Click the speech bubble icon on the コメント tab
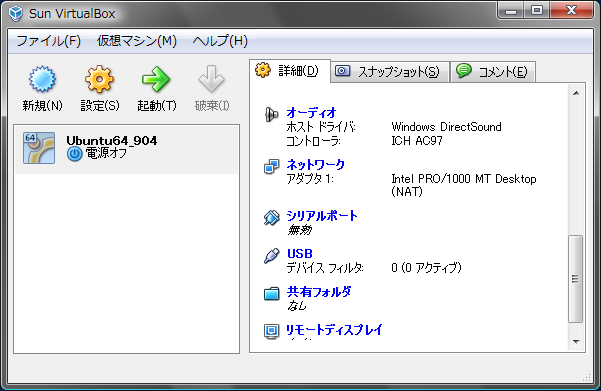This screenshot has width=601, height=391. coord(464,71)
